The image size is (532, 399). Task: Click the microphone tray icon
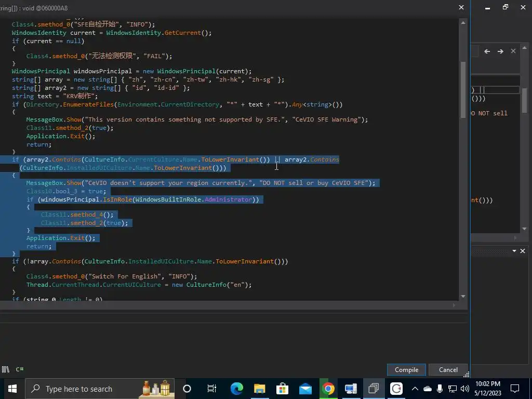click(440, 389)
